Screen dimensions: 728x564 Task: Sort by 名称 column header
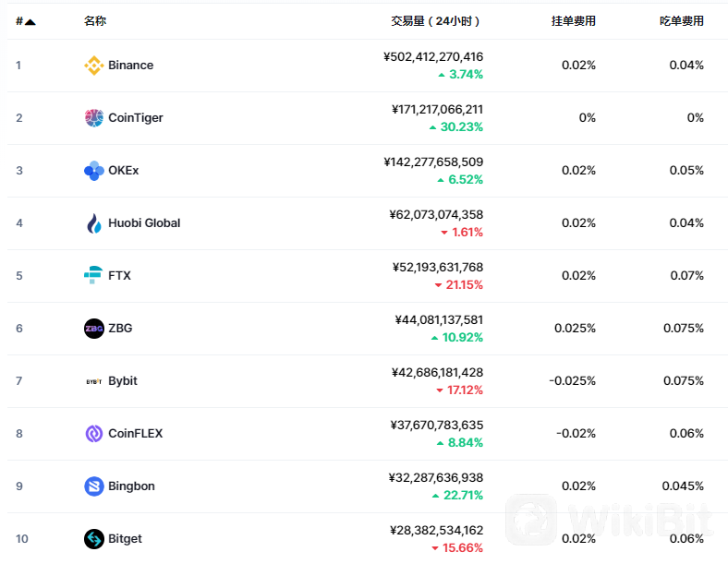[x=95, y=21]
